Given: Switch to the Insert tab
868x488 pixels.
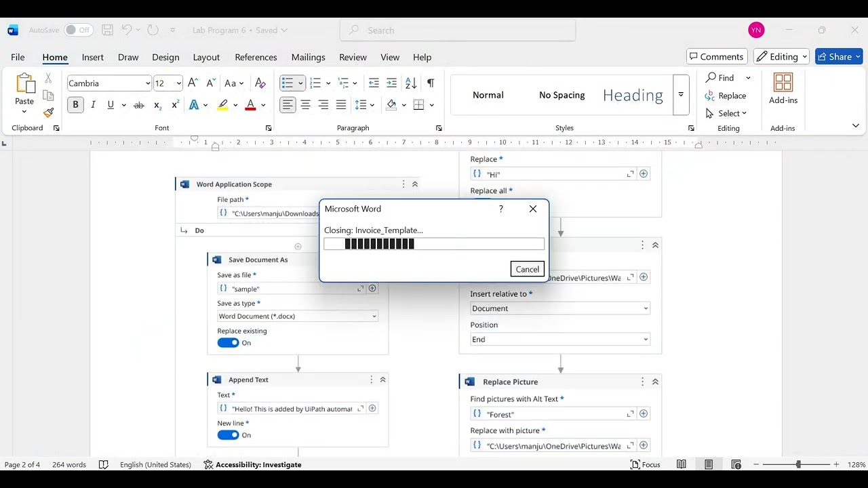Looking at the screenshot, I should (x=93, y=57).
